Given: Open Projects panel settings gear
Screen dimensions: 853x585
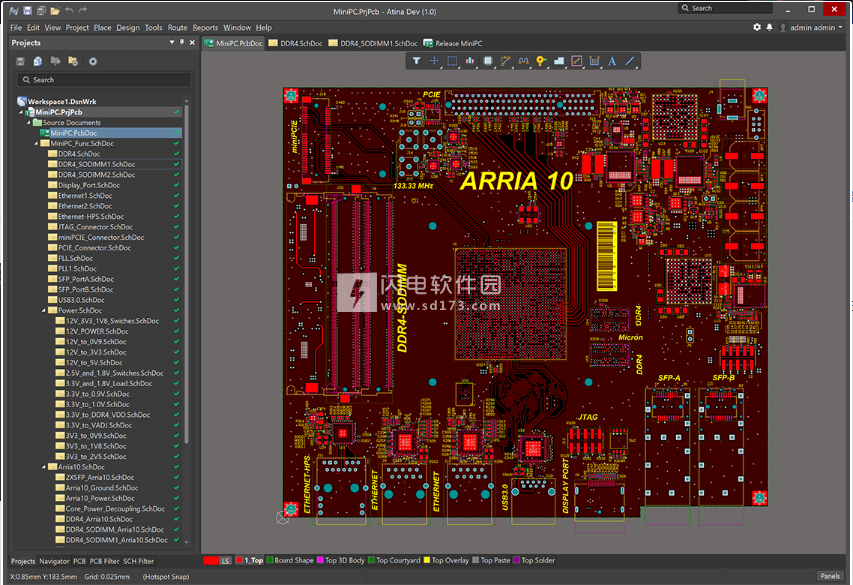Looking at the screenshot, I should pos(93,61).
